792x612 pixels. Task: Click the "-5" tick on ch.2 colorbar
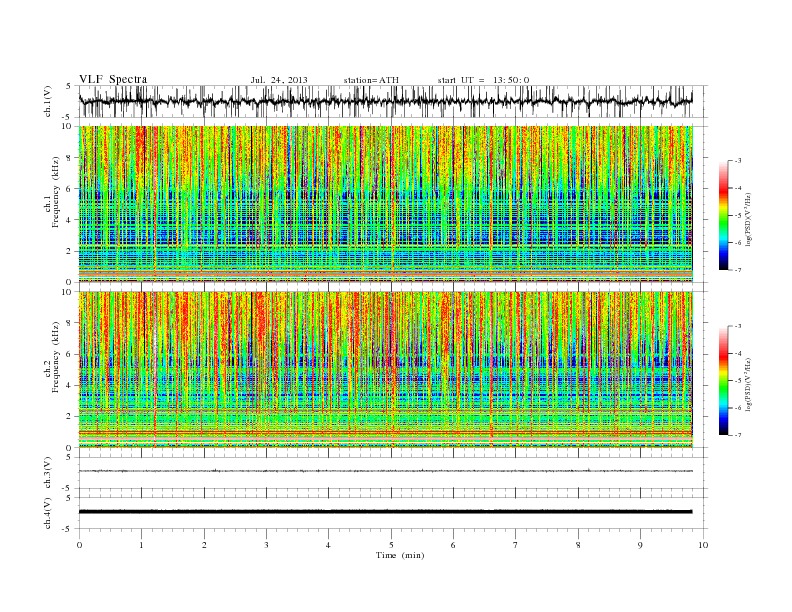pos(738,381)
